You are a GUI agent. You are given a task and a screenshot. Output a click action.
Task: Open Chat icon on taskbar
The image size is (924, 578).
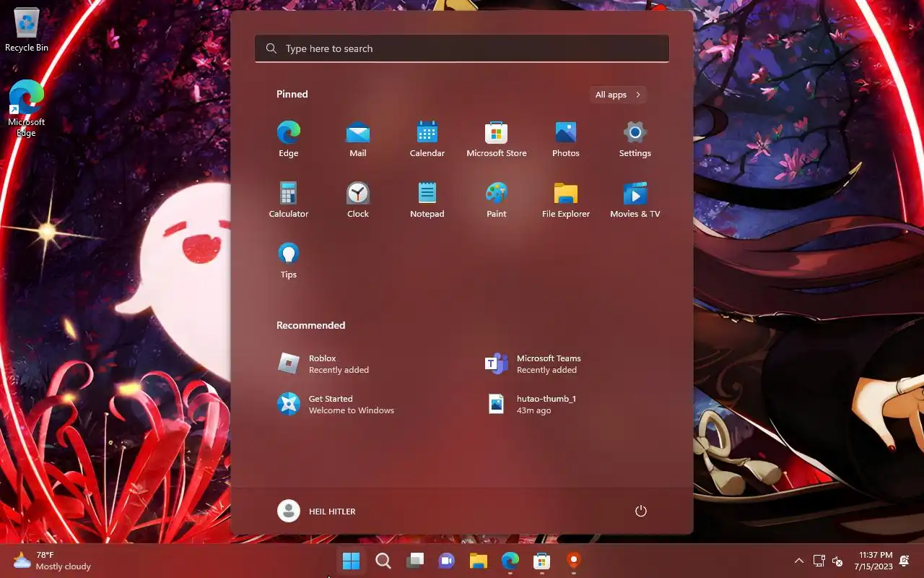point(447,561)
